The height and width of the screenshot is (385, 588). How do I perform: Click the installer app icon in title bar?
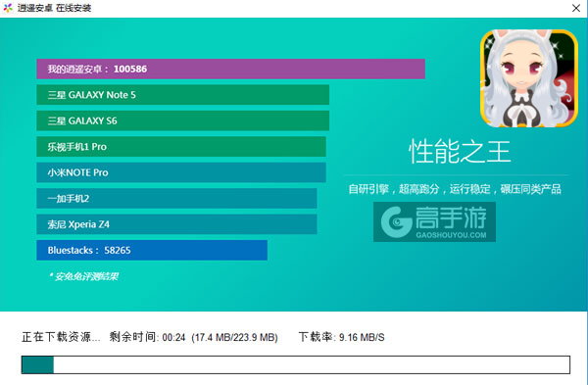click(x=8, y=8)
